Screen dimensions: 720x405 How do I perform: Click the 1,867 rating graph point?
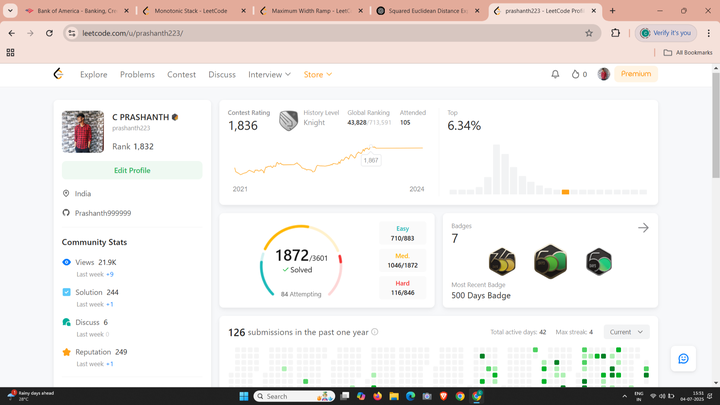coord(371,147)
